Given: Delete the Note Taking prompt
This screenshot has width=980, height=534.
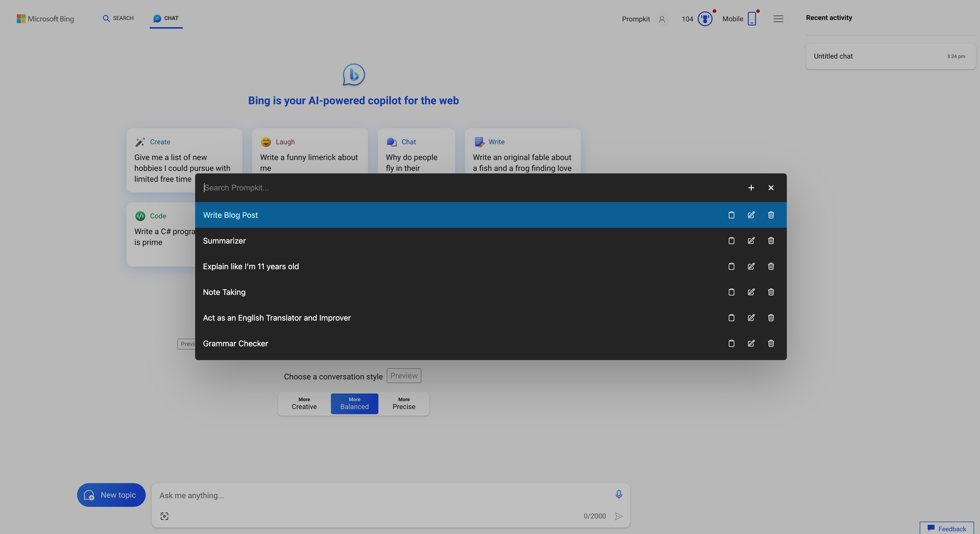Looking at the screenshot, I should [771, 292].
